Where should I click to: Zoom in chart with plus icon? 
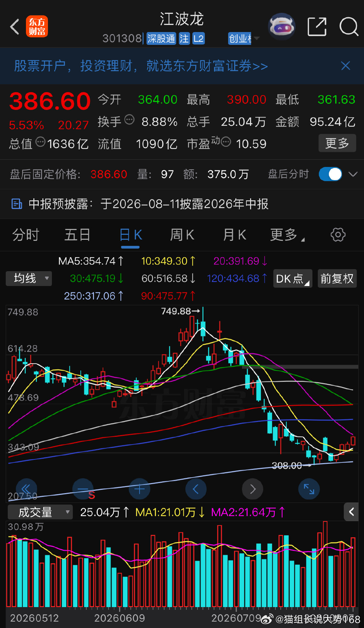[140, 489]
